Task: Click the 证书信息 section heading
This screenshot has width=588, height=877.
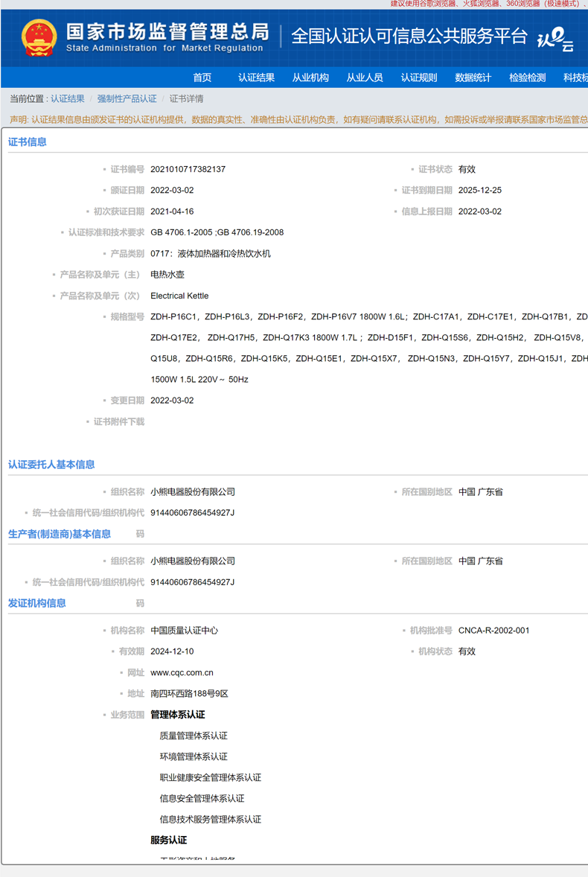Action: pos(28,142)
